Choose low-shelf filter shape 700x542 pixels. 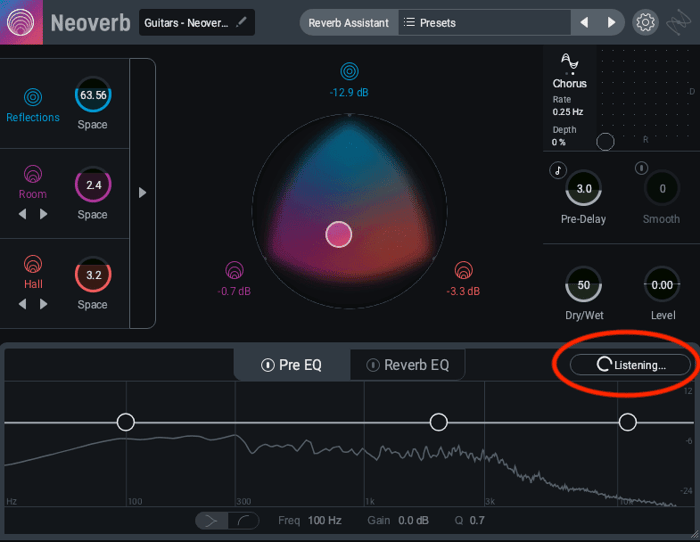tap(244, 521)
